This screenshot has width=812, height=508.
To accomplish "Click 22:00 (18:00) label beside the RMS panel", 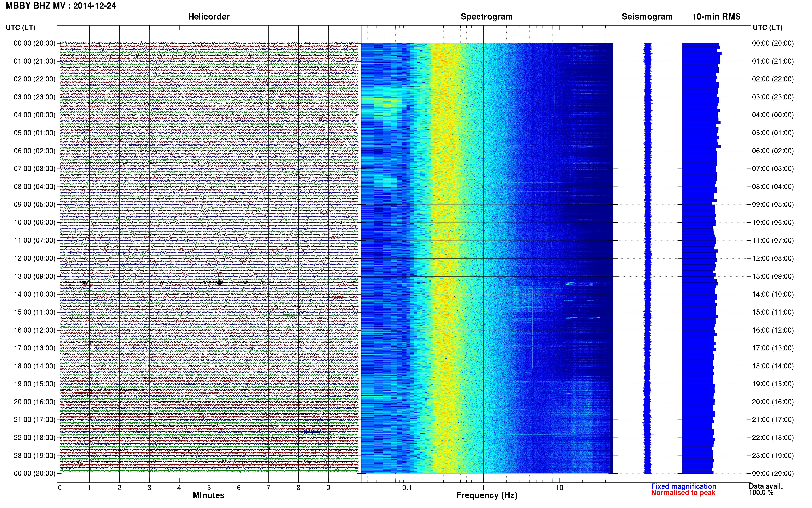I will (x=773, y=437).
